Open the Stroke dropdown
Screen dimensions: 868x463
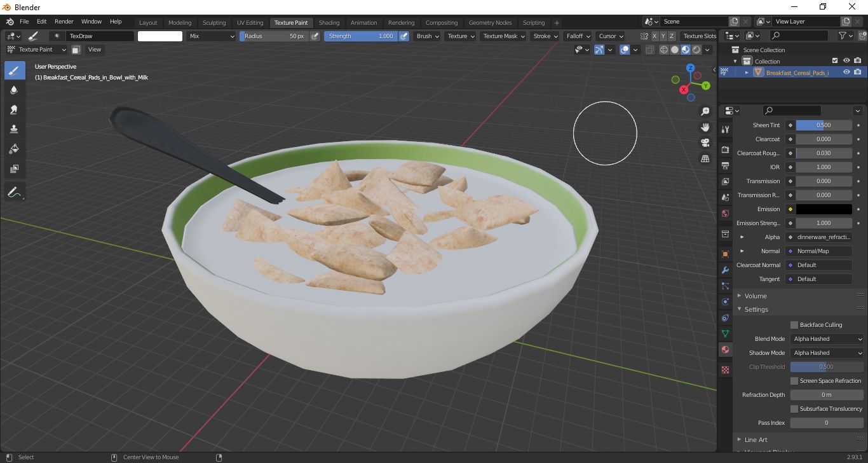545,36
